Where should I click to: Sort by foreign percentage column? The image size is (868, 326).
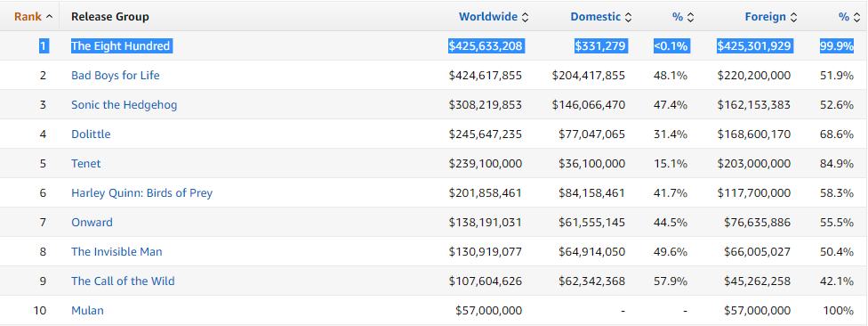[x=848, y=17]
